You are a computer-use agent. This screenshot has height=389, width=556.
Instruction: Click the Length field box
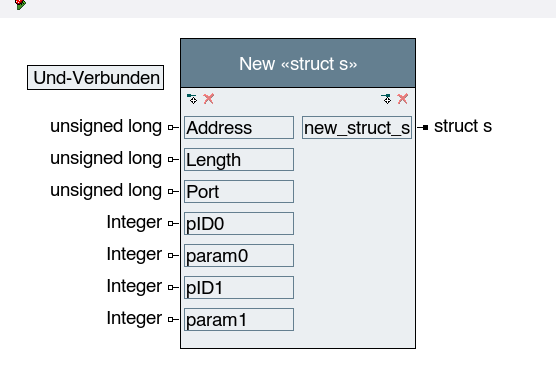[239, 160]
